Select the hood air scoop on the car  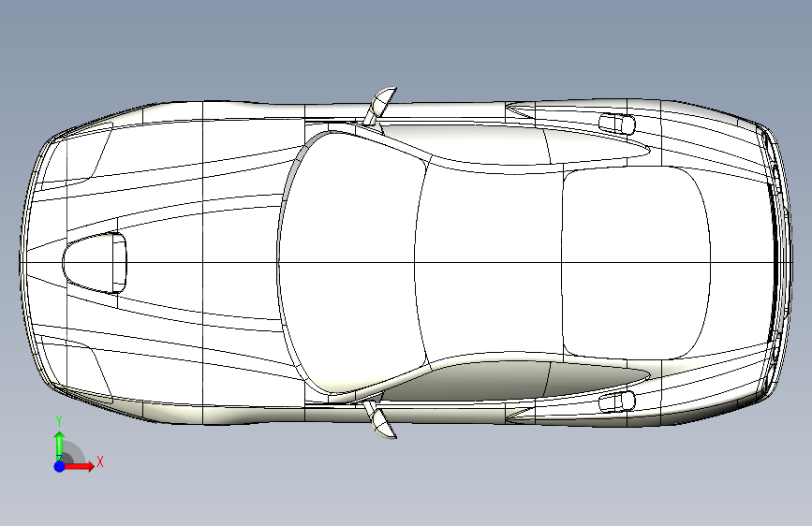pos(95,263)
